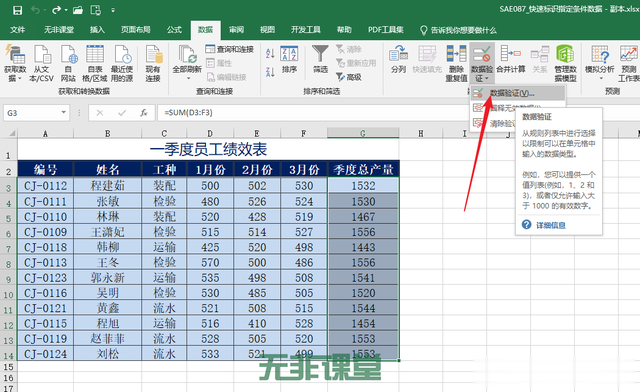Screen dimensions: 640x392
Task: Click the 删除重复值 icon
Action: pyautogui.click(x=456, y=64)
